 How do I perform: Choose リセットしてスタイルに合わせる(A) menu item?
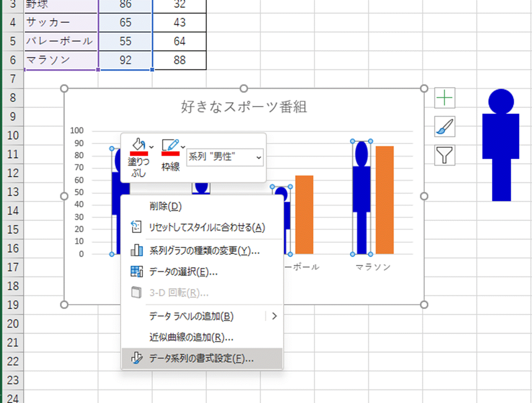[202, 227]
